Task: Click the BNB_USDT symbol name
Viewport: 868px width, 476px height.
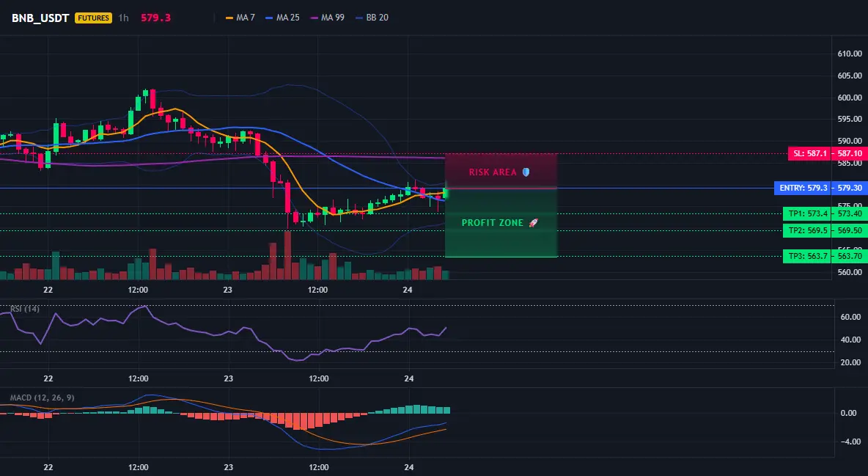Action: (x=40, y=18)
